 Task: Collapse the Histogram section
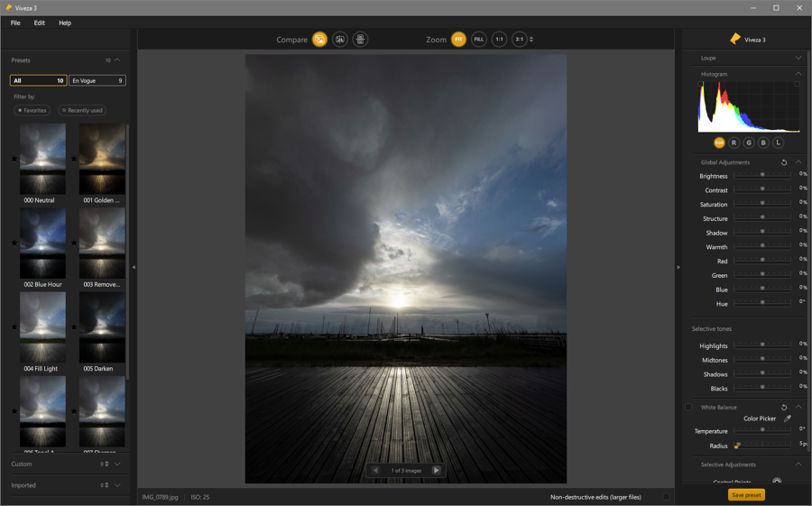[798, 74]
